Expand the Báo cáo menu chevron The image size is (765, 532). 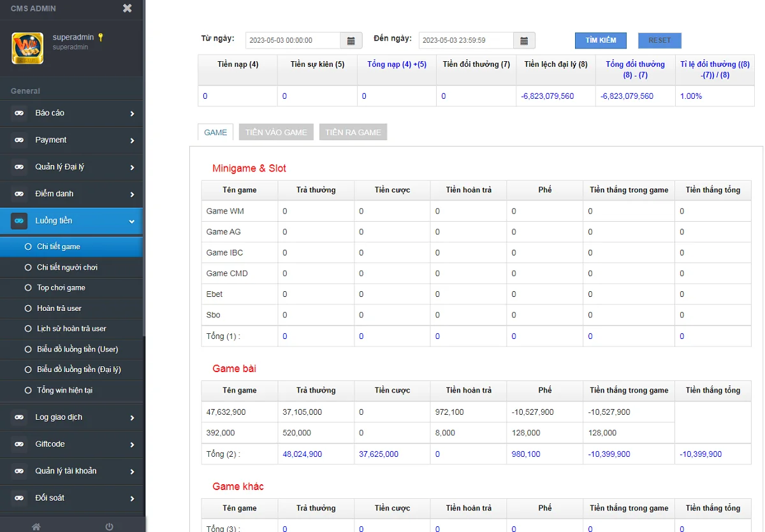tap(132, 113)
